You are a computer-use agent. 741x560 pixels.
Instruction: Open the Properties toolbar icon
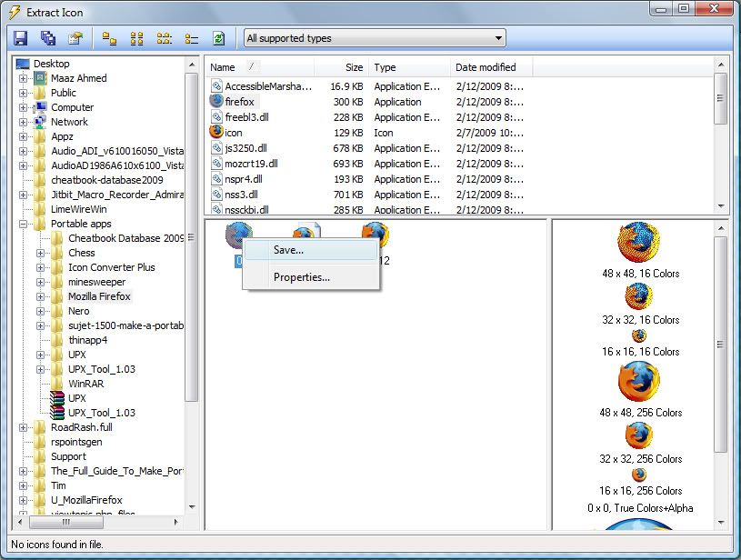75,38
